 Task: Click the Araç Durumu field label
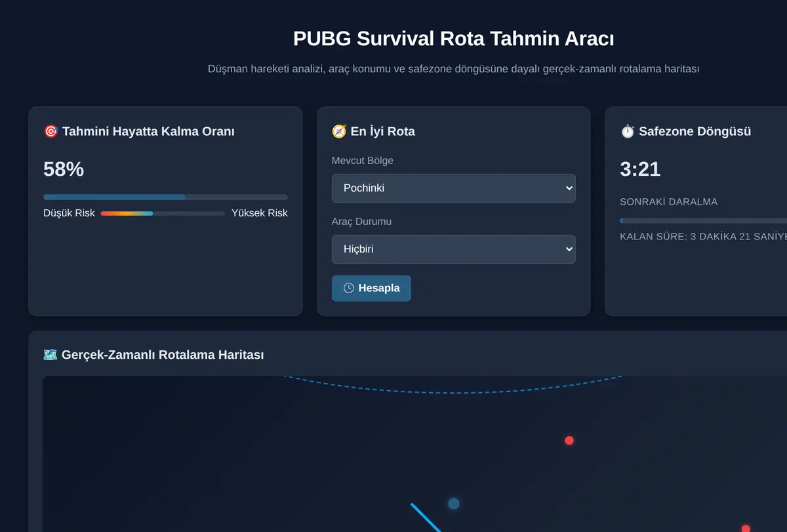pos(361,222)
